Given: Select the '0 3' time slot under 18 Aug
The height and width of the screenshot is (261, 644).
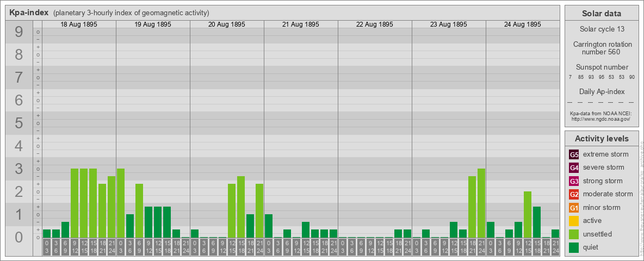Looking at the screenshot, I should tap(47, 247).
